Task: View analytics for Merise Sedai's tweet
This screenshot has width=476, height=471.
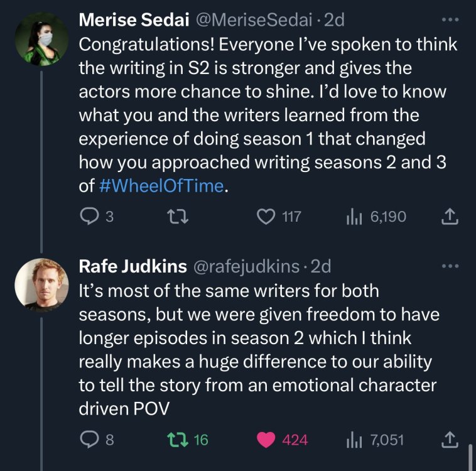Action: [354, 217]
